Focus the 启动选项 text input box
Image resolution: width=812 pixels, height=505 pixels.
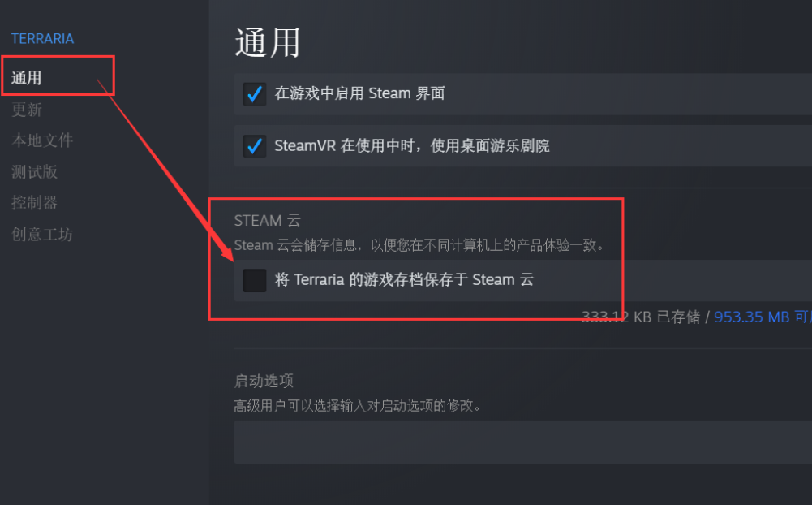[522, 442]
